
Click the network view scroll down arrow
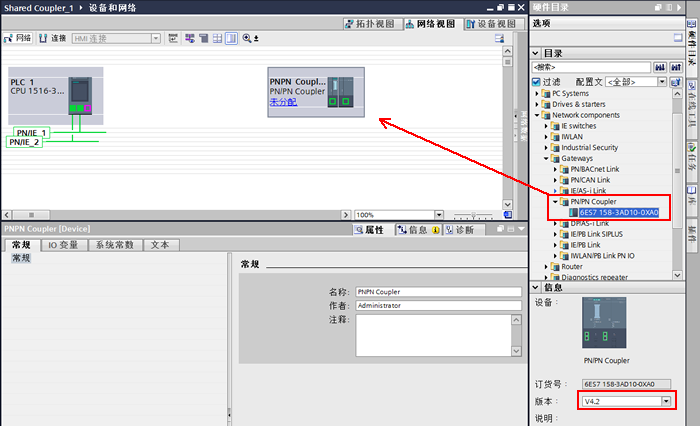point(508,205)
